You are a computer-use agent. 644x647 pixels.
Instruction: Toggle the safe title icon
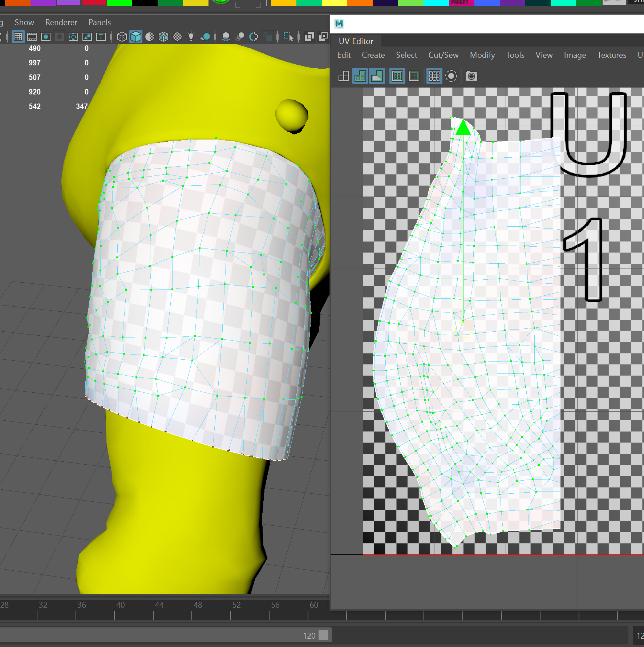[101, 37]
